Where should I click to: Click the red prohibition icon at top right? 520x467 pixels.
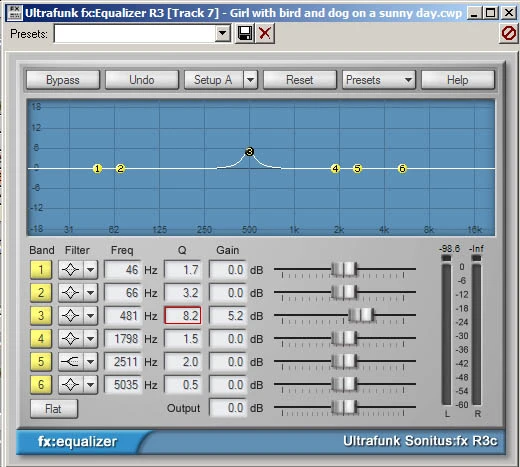pyautogui.click(x=509, y=33)
